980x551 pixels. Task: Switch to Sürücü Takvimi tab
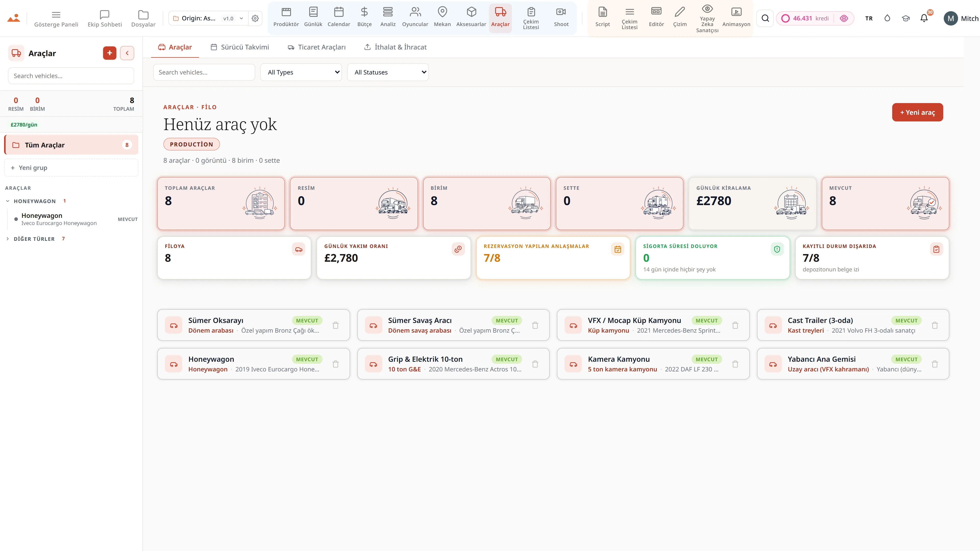click(240, 47)
